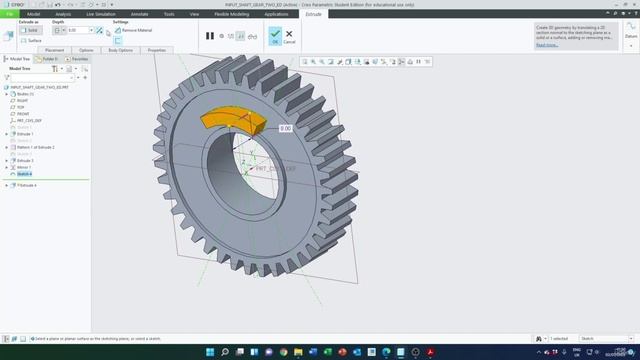Screen dimensions: 640x360
Task: Switch to the Applications ribbon tab
Action: (x=276, y=14)
